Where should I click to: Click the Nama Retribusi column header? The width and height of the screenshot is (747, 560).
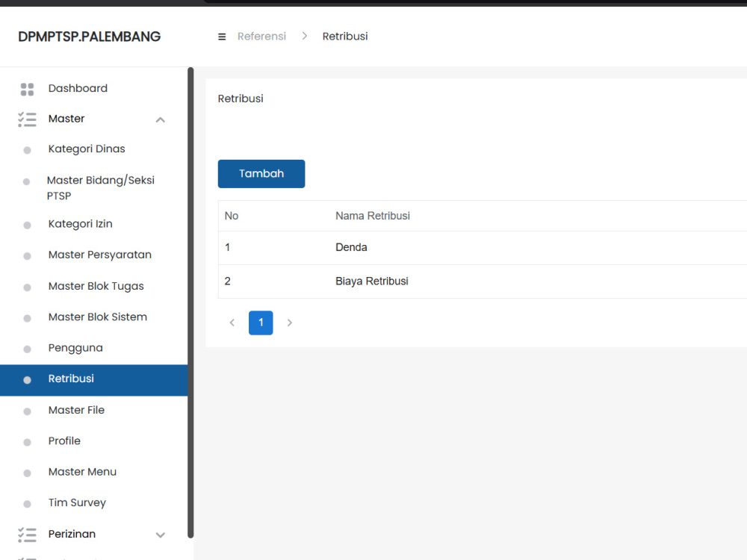coord(373,216)
